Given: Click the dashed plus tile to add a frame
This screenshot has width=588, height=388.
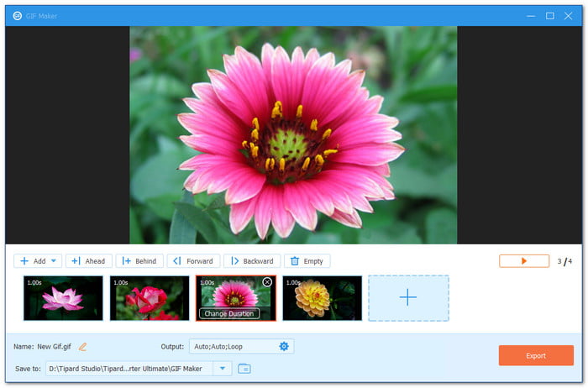Looking at the screenshot, I should click(x=408, y=298).
